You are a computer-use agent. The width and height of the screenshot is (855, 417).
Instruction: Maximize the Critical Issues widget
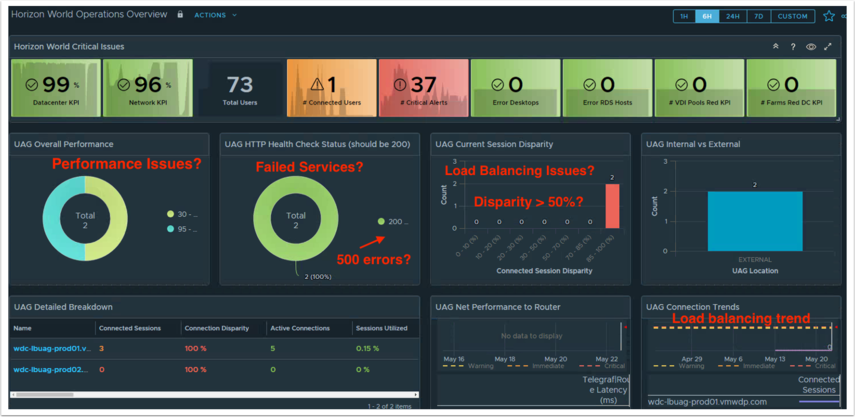828,47
